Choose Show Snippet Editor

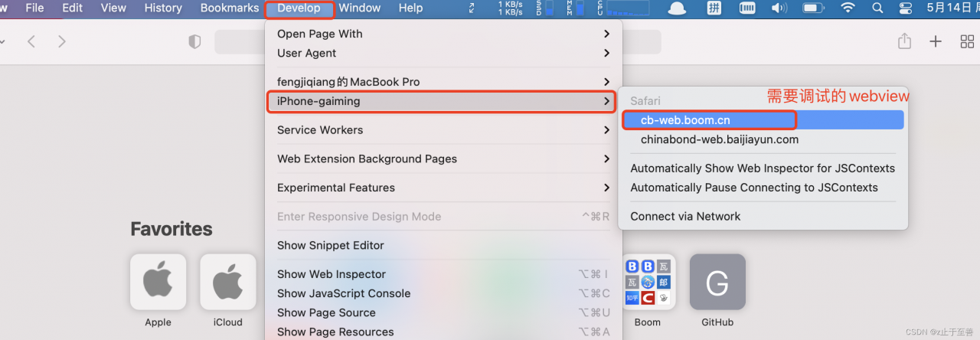444,245
